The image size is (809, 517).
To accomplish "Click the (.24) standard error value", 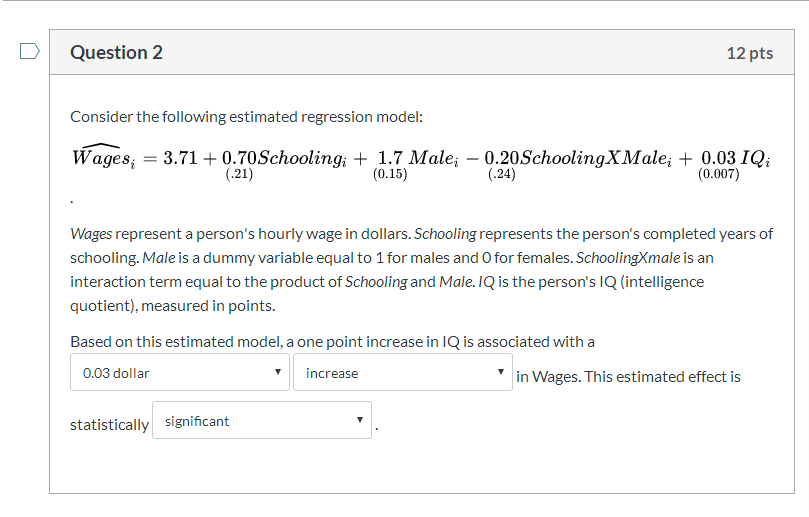I will 501,174.
